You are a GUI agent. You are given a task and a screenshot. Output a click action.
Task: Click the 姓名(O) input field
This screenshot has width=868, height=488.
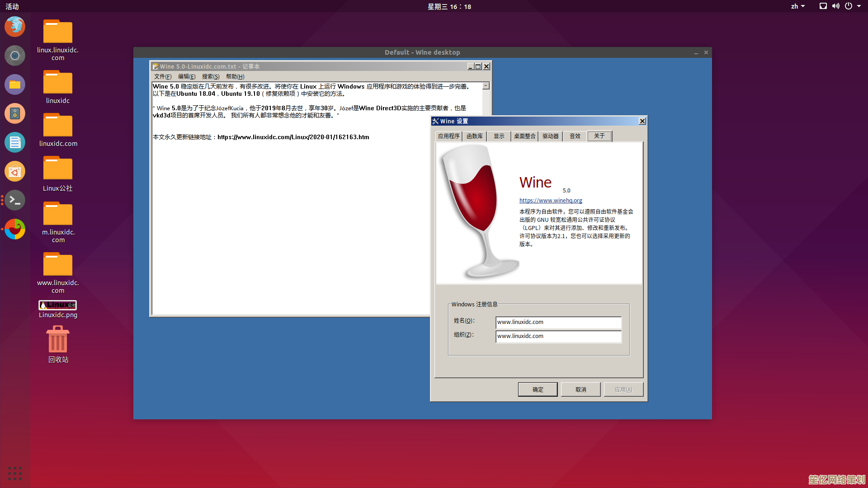pos(558,322)
